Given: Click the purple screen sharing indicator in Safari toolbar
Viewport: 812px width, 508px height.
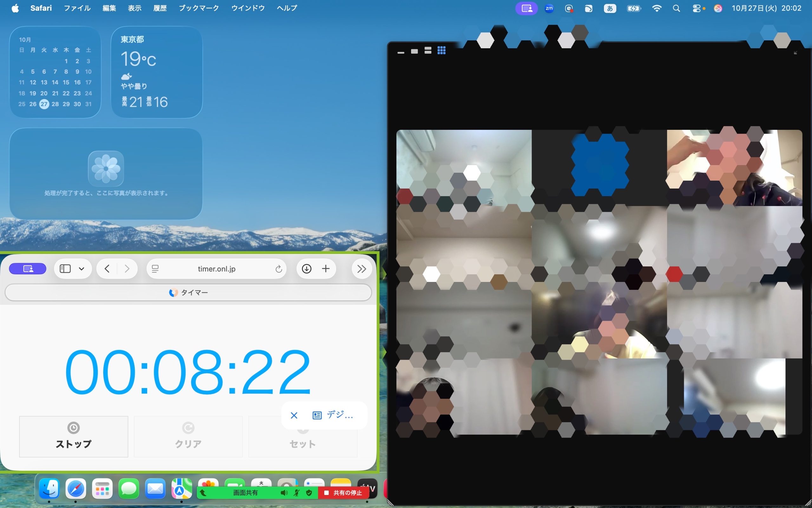Looking at the screenshot, I should [28, 269].
